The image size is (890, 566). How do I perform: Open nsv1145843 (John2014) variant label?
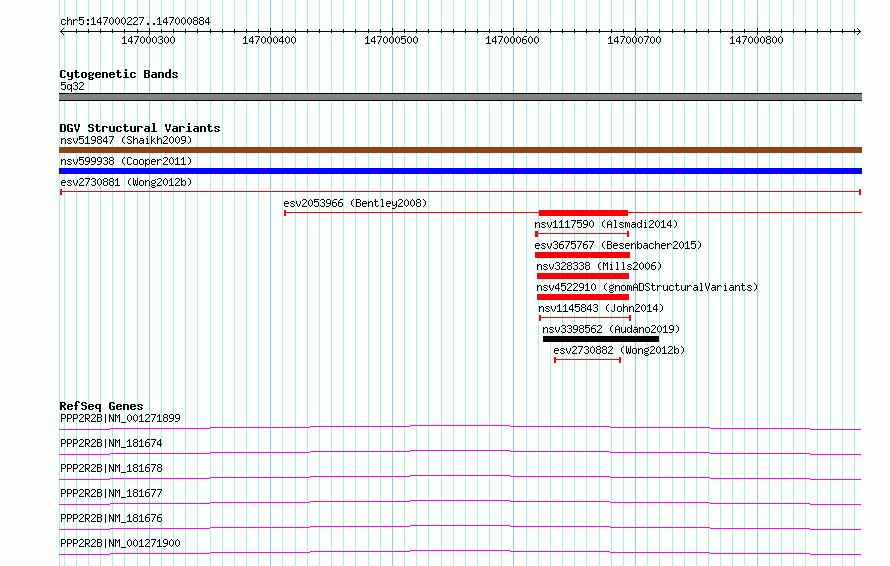(x=601, y=308)
